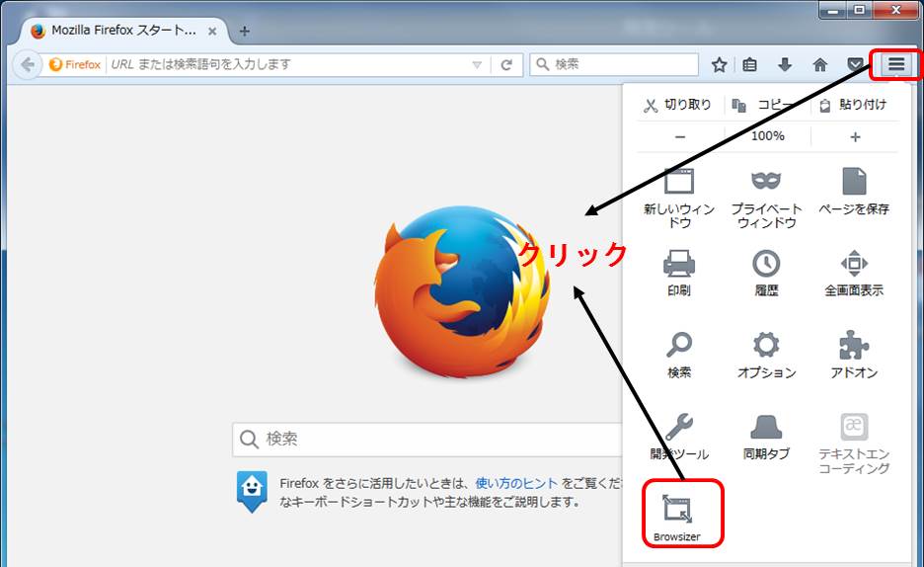Image resolution: width=924 pixels, height=567 pixels.
Task: Choose コピー (copy) in menu
Action: pyautogui.click(x=764, y=105)
